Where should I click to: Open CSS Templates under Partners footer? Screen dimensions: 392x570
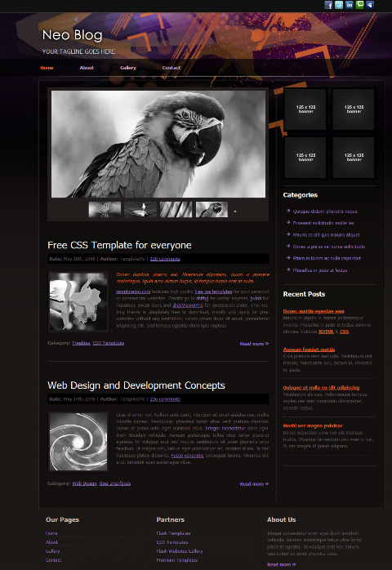172,542
